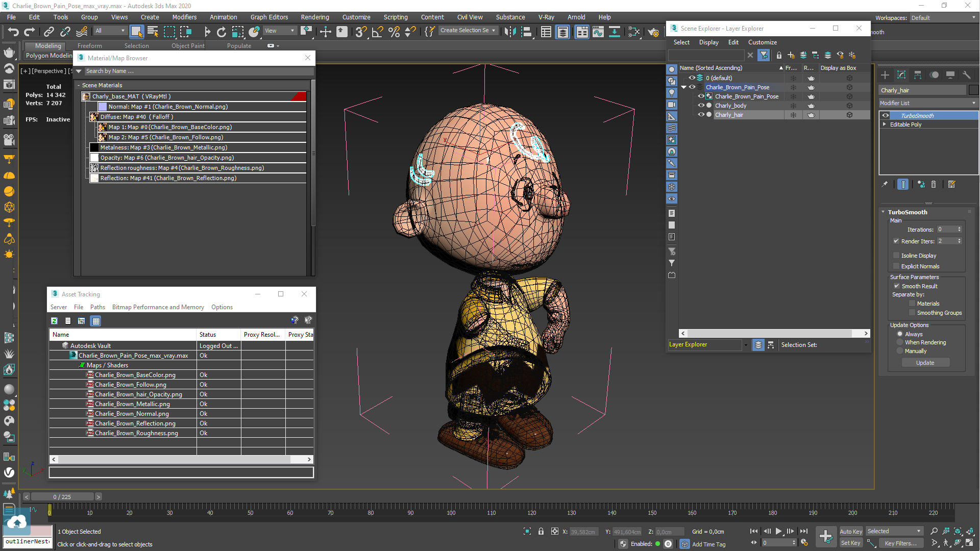Image resolution: width=980 pixels, height=551 pixels.
Task: Choose the Select and Move tool
Action: pos(326,32)
